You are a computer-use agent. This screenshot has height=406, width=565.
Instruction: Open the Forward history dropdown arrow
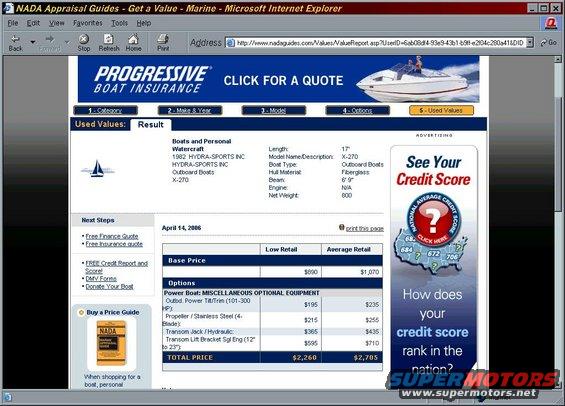pos(67,42)
